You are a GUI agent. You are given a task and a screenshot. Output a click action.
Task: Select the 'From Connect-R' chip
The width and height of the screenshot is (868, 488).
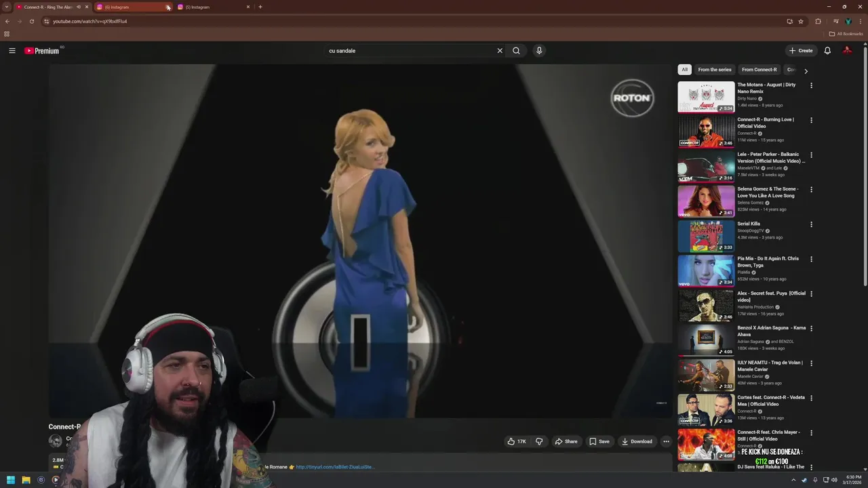[x=759, y=70]
